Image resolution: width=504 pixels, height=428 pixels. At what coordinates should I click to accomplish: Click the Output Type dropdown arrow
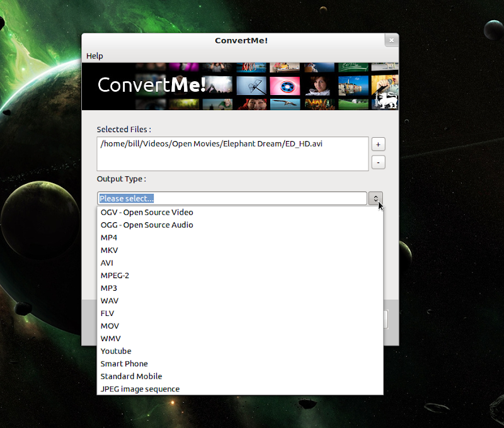click(375, 198)
